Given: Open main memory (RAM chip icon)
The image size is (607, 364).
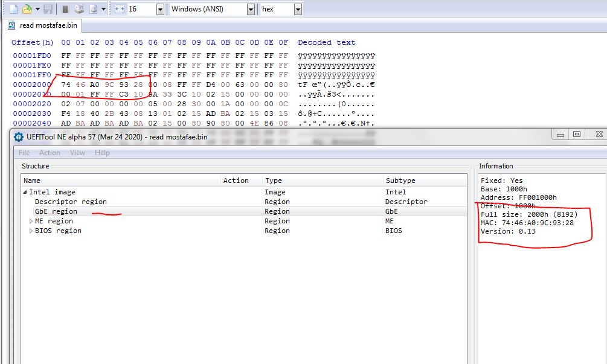Looking at the screenshot, I should click(65, 9).
